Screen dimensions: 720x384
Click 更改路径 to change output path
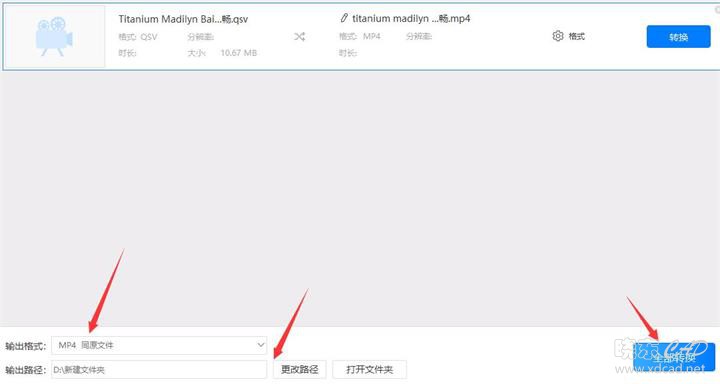point(299,369)
